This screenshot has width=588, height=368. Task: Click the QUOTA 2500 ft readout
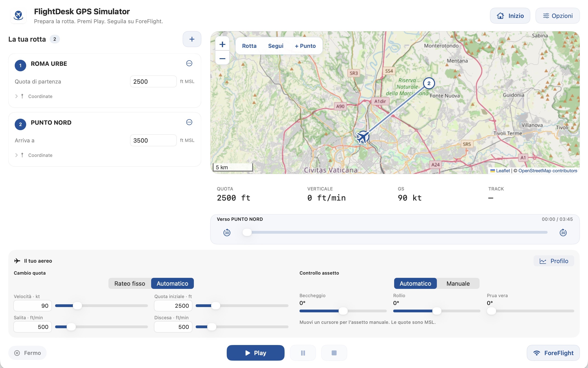point(234,194)
